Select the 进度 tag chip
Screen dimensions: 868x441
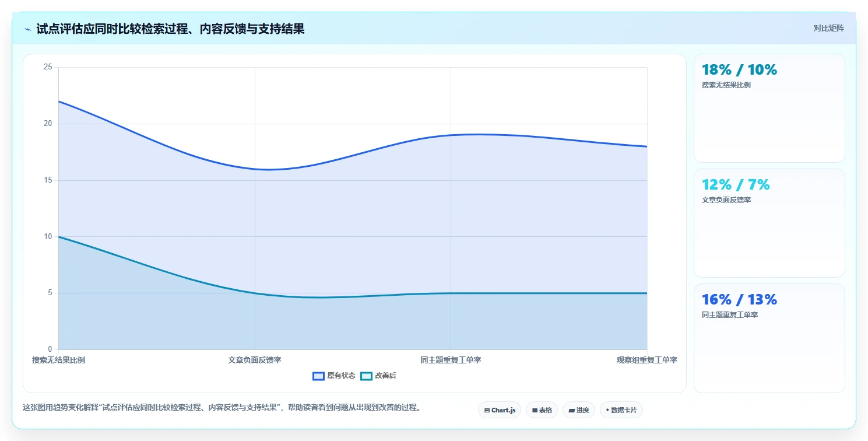tap(579, 410)
